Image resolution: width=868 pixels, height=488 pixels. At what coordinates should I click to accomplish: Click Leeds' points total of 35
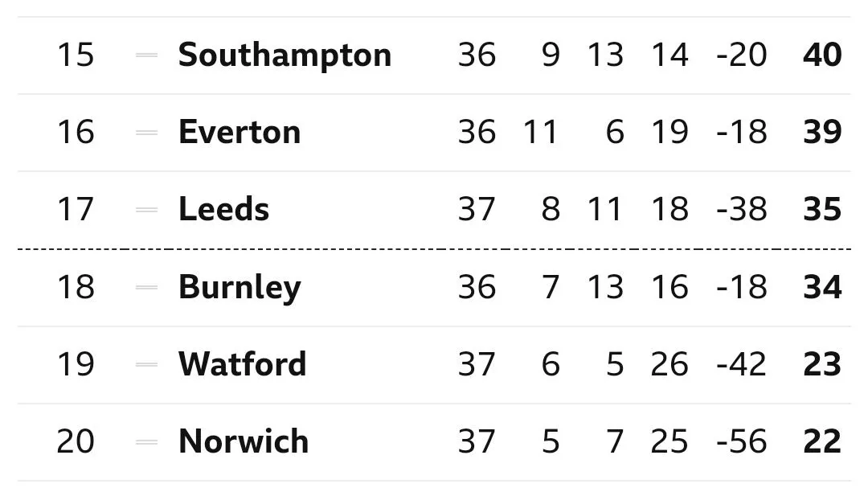[822, 210]
